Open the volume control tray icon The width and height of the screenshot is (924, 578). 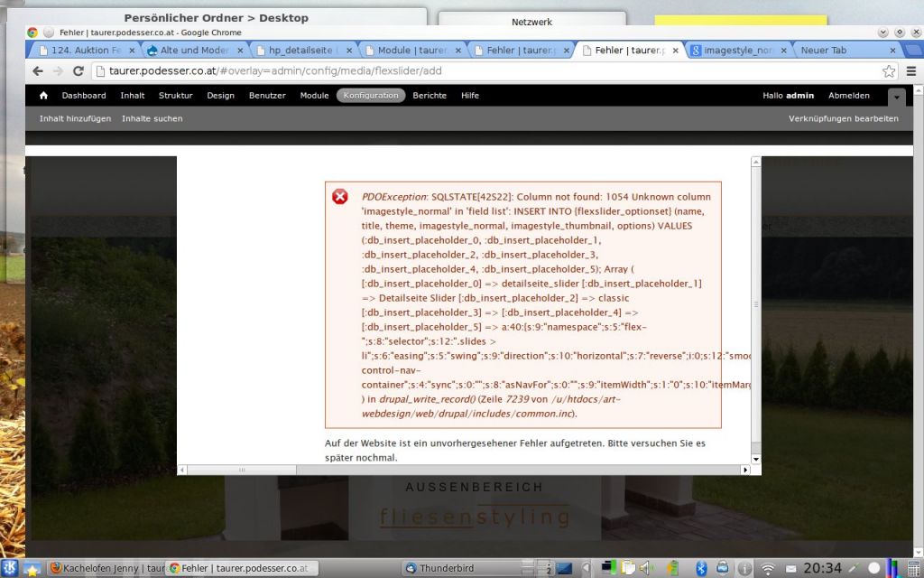tap(645, 568)
